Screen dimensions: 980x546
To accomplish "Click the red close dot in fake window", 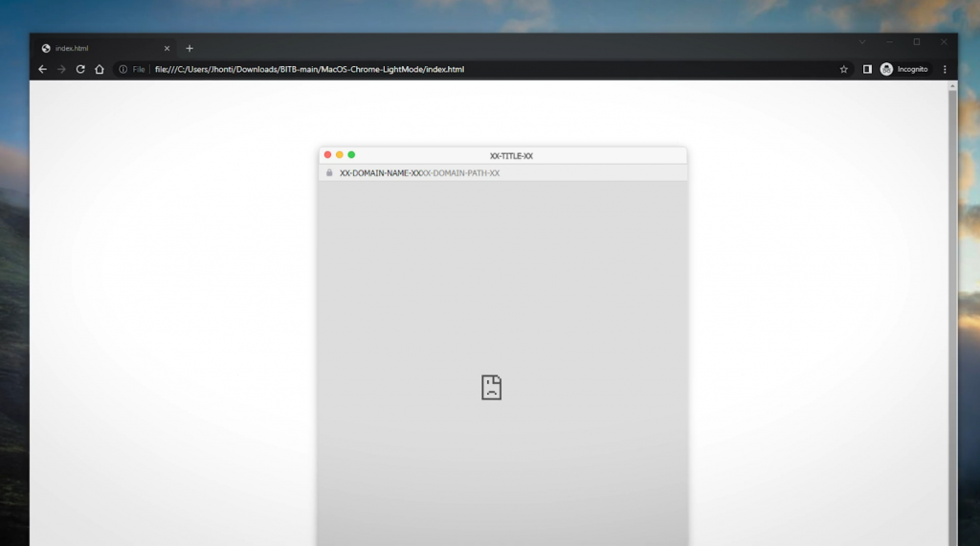I will (x=327, y=154).
